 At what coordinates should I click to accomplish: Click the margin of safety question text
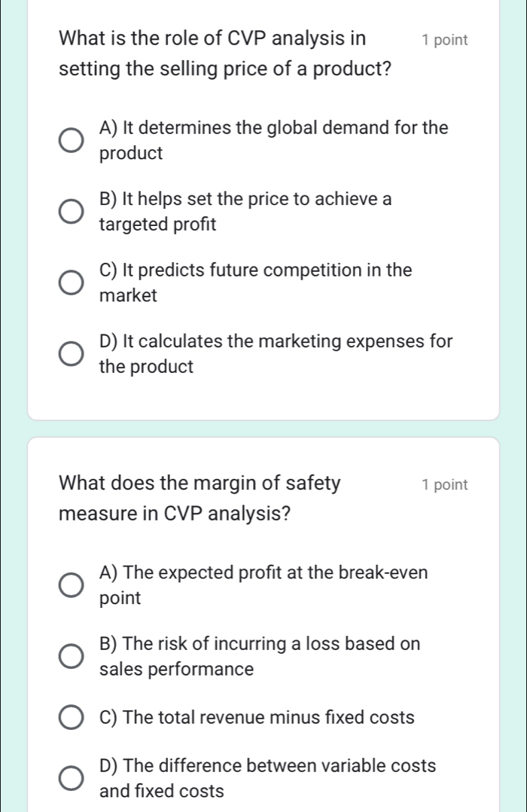coord(200,498)
